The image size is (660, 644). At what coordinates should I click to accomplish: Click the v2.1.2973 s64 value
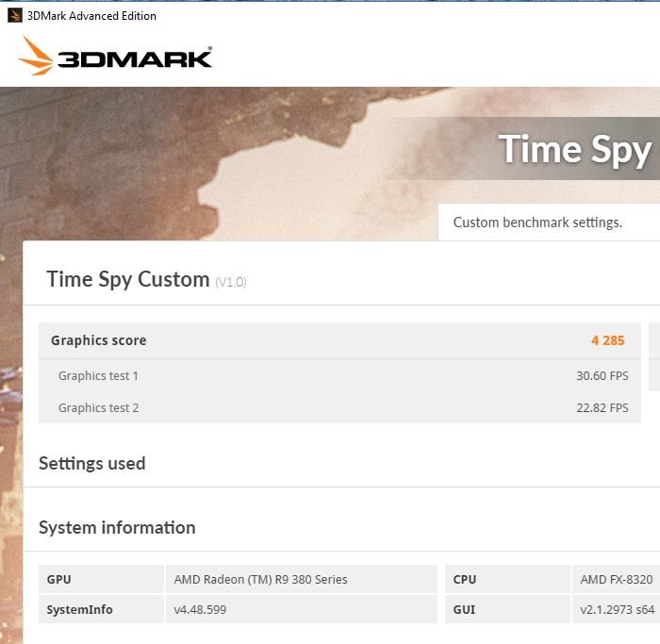(617, 609)
